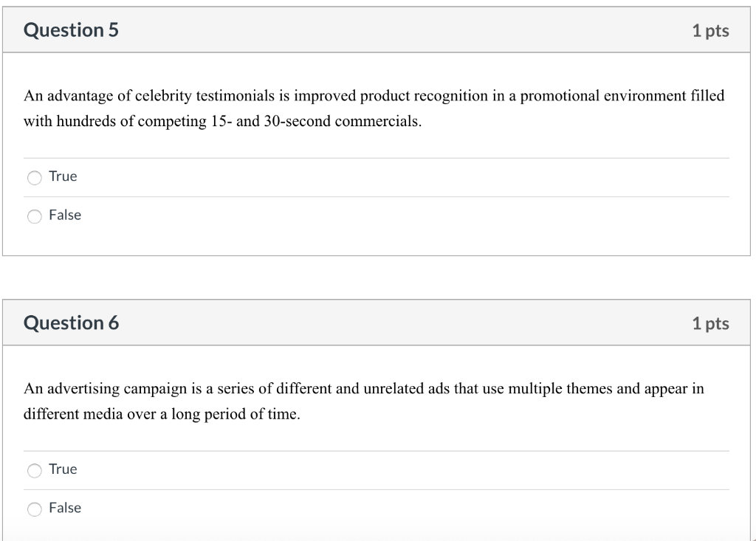Image resolution: width=756 pixels, height=541 pixels.
Task: Select the False radio button for Question 5
Action: [35, 216]
